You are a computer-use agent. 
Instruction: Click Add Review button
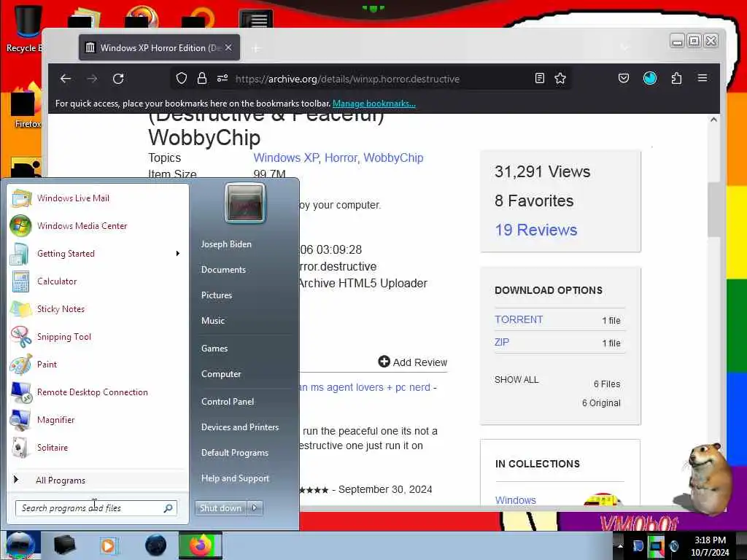pos(413,362)
